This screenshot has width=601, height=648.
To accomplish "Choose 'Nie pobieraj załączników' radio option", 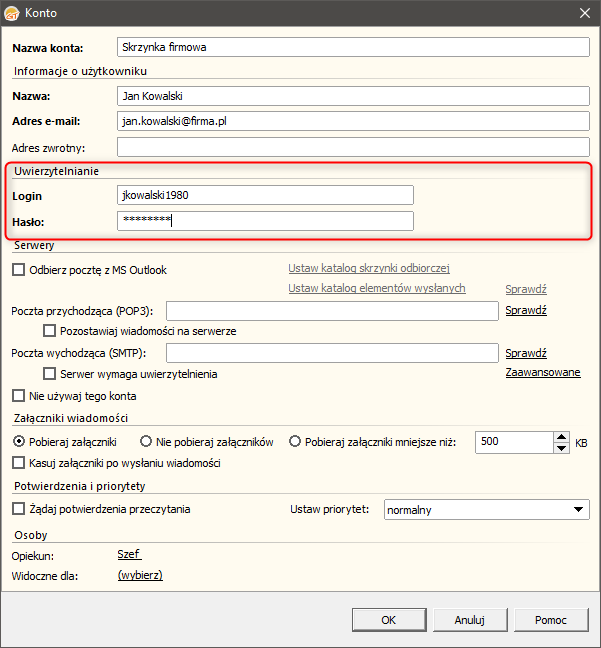I will click(x=146, y=441).
